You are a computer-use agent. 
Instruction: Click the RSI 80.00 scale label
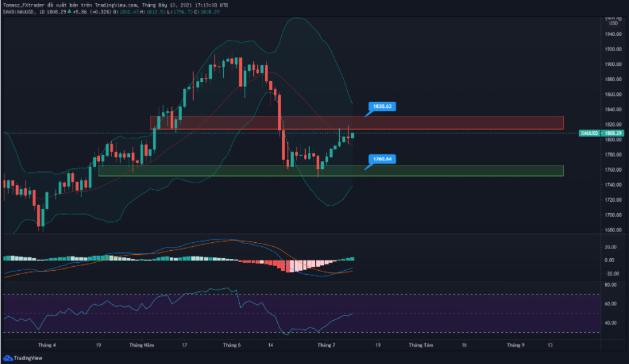[x=610, y=285]
